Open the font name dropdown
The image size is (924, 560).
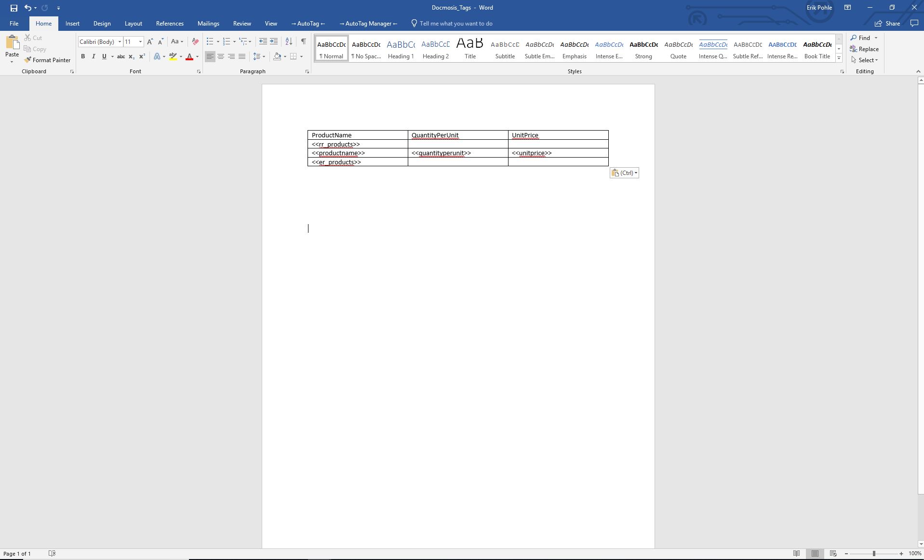(120, 42)
